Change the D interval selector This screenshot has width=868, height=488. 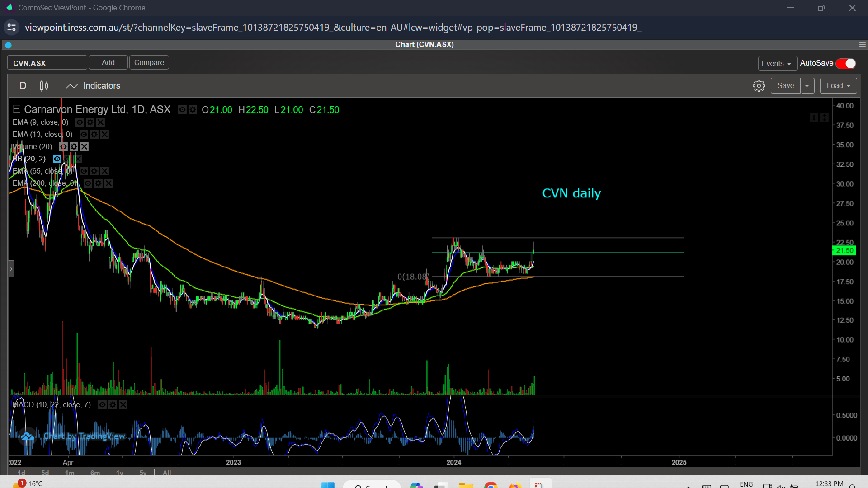[23, 86]
